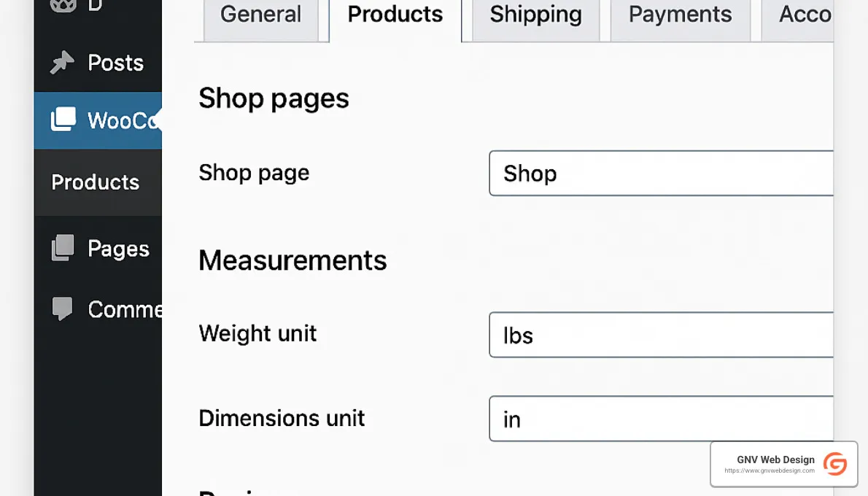Open Products from the WooCommerce sidebar menu
Image resolution: width=868 pixels, height=496 pixels.
point(95,182)
